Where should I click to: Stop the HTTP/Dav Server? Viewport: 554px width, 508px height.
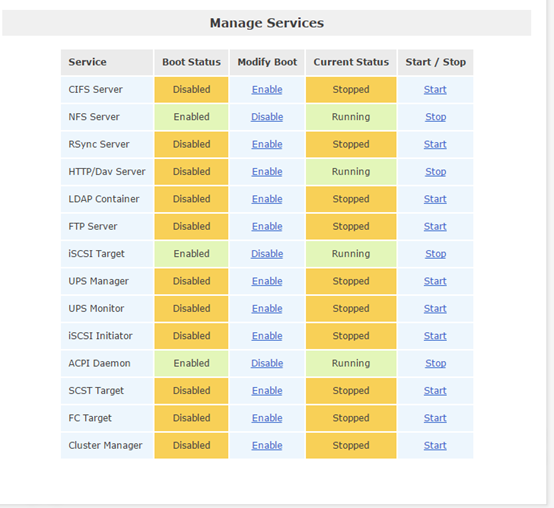pos(435,172)
